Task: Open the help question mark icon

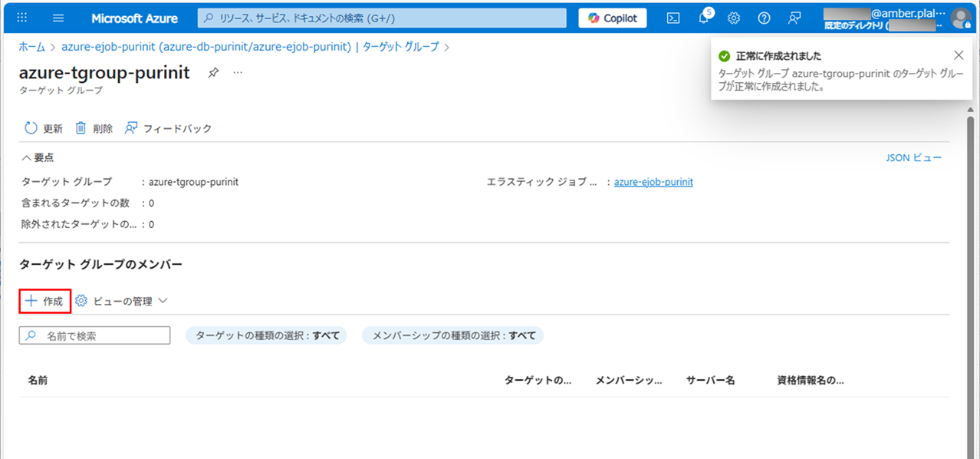Action: [x=764, y=18]
